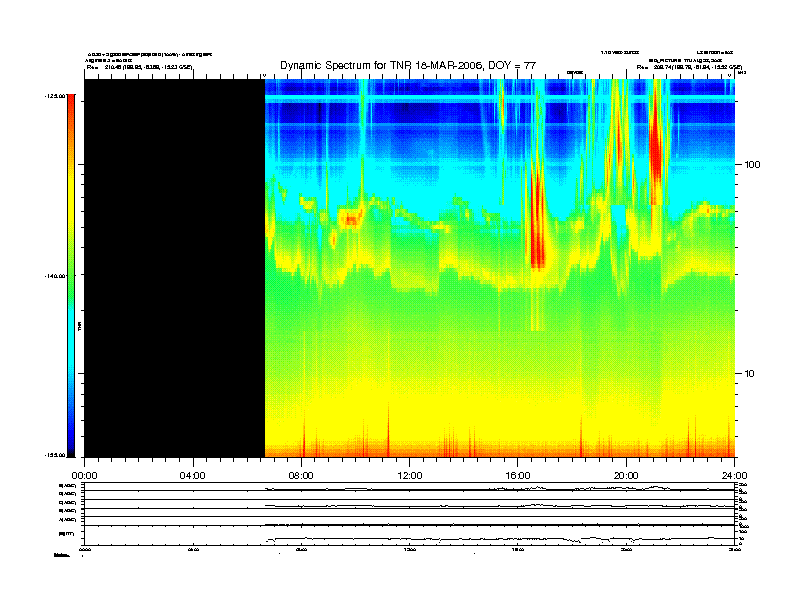This screenshot has height=612, width=792.
Task: Click the black data-gap region of the spectrum
Action: (x=175, y=268)
